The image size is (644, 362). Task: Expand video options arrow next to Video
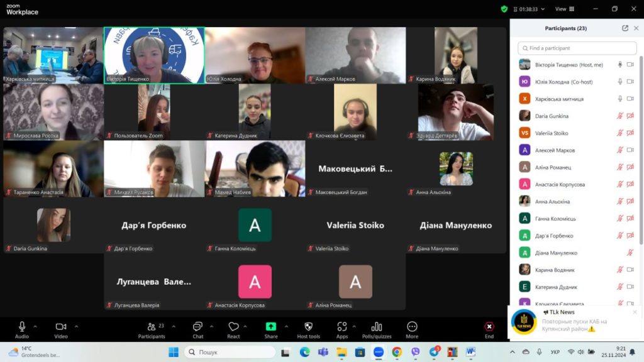76,327
